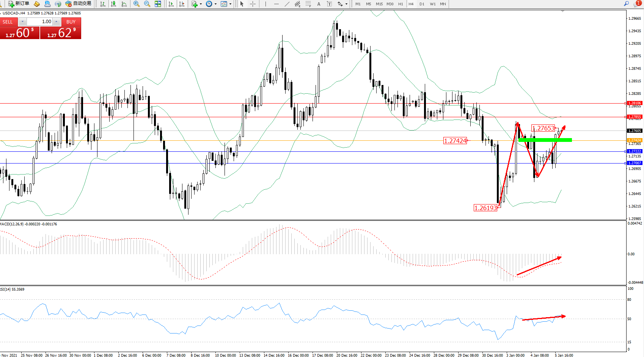
Task: Switch to the D1 timeframe
Action: [x=422, y=4]
